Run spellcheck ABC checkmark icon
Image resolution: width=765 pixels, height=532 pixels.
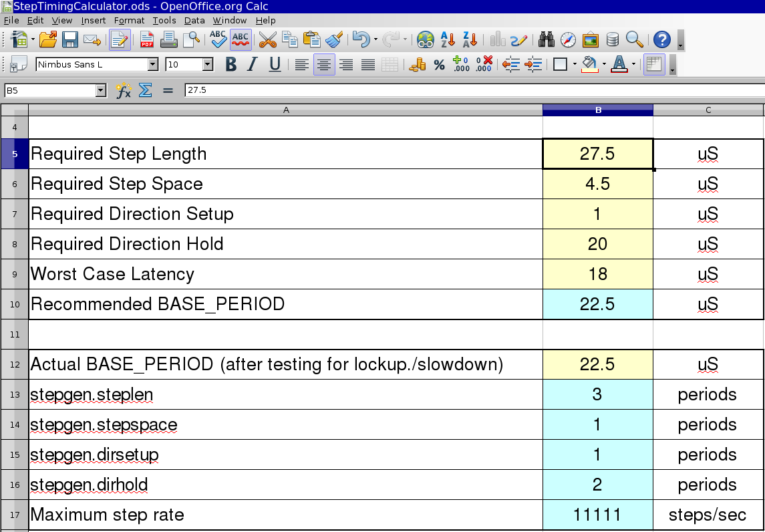point(218,39)
